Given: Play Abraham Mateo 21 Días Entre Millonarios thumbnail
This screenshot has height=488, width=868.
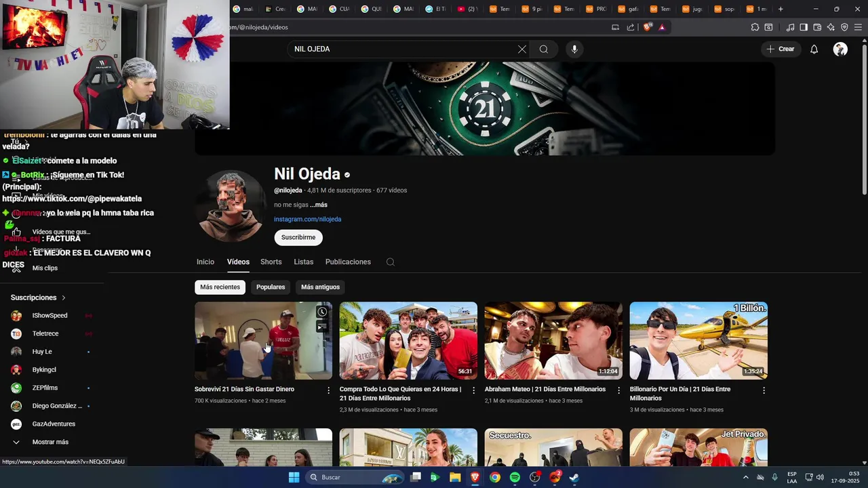Looking at the screenshot, I should [x=553, y=340].
